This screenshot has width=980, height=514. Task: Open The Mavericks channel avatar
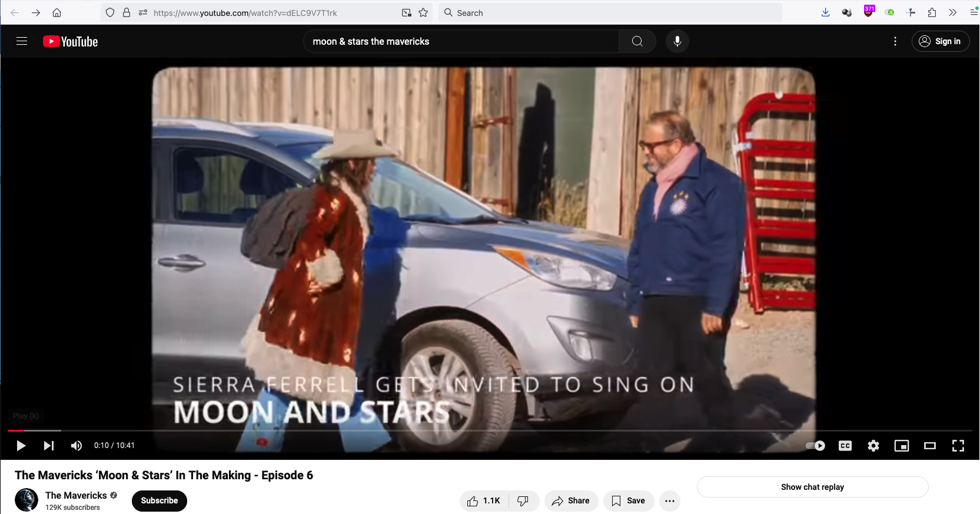click(x=26, y=500)
